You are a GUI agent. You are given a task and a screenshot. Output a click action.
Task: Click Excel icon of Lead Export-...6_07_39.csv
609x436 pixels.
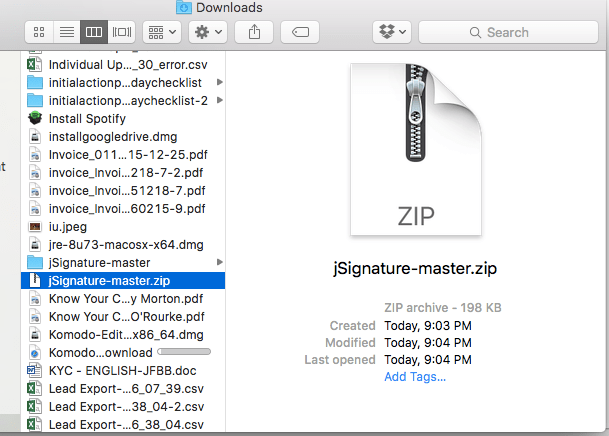pyautogui.click(x=35, y=389)
